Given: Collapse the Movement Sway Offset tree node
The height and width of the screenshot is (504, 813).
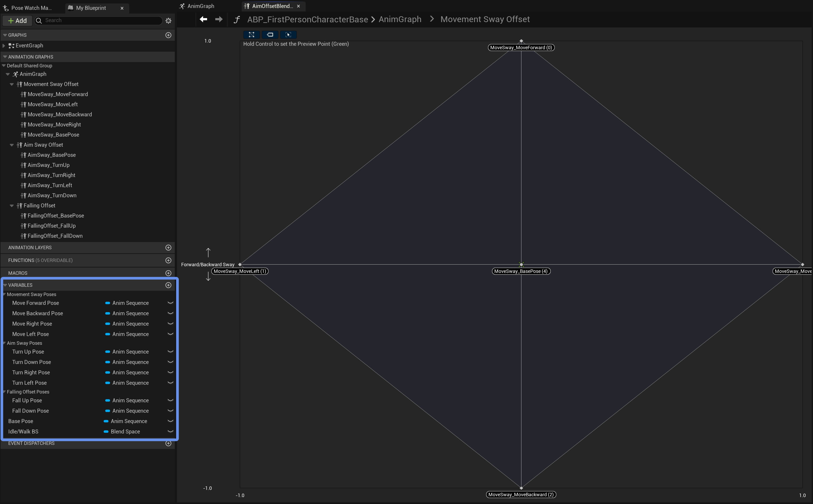Looking at the screenshot, I should pyautogui.click(x=12, y=84).
